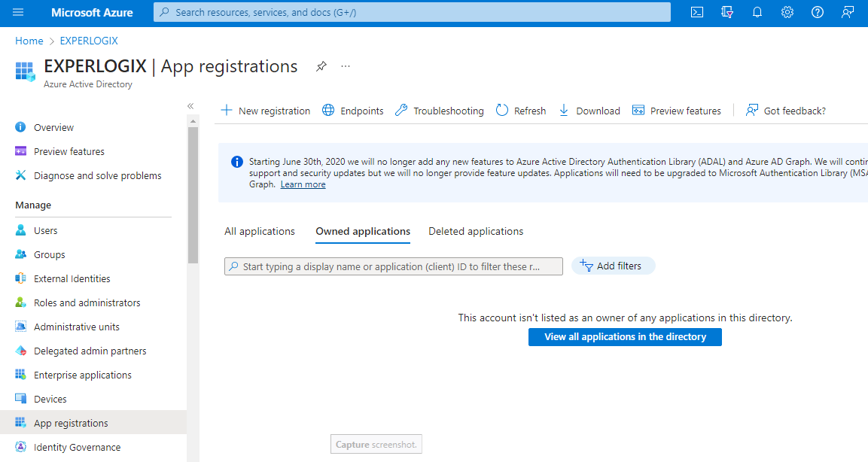Open the Help question mark icon
The width and height of the screenshot is (868, 462).
[x=817, y=12]
